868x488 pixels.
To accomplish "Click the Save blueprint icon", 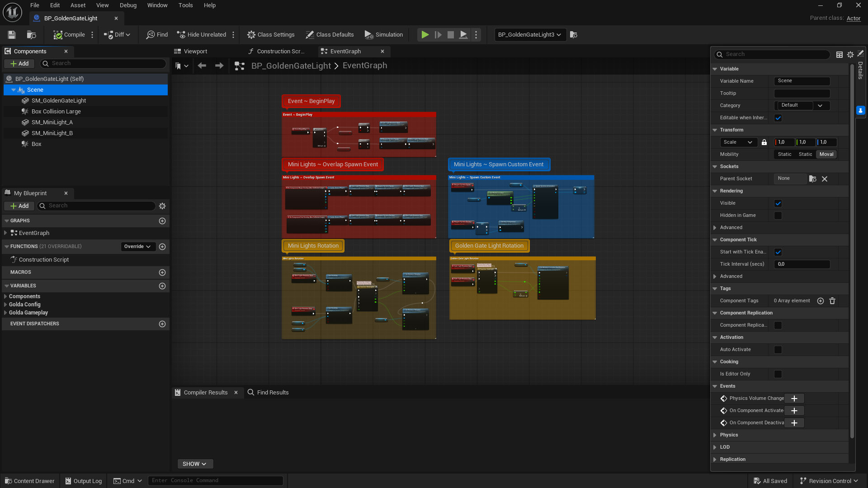I will click(12, 35).
